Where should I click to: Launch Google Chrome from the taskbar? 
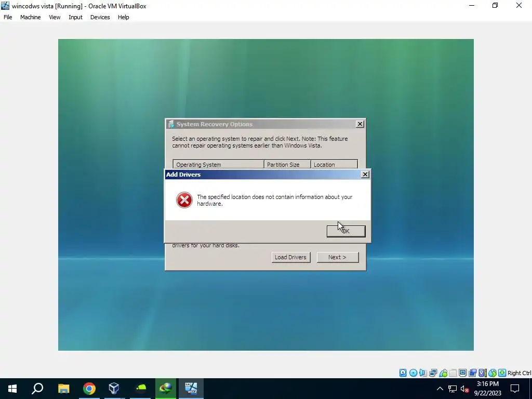tap(89, 389)
